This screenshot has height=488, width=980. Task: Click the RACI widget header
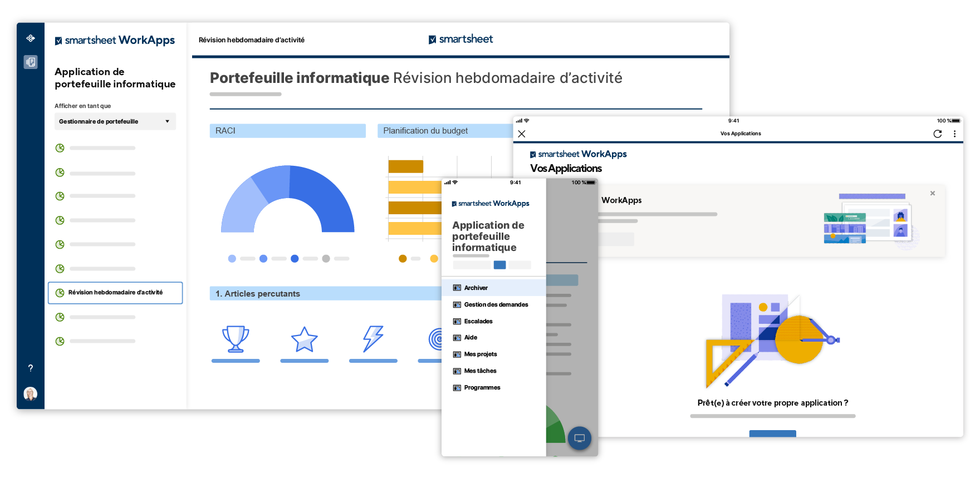tap(287, 131)
